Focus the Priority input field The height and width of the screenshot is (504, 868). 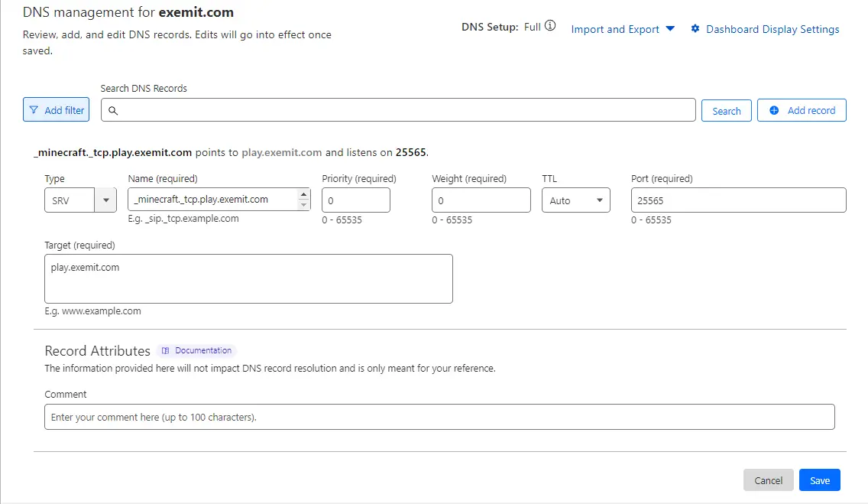(x=356, y=200)
